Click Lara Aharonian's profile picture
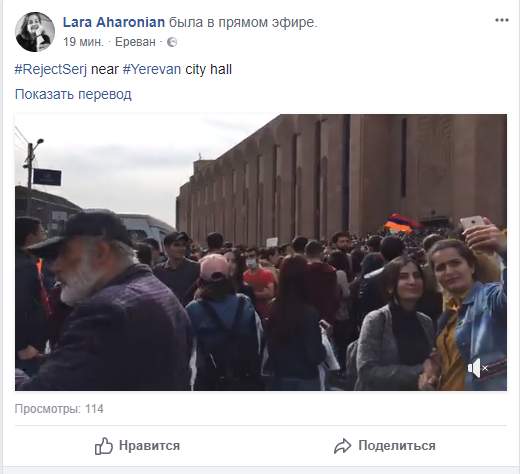 point(35,32)
